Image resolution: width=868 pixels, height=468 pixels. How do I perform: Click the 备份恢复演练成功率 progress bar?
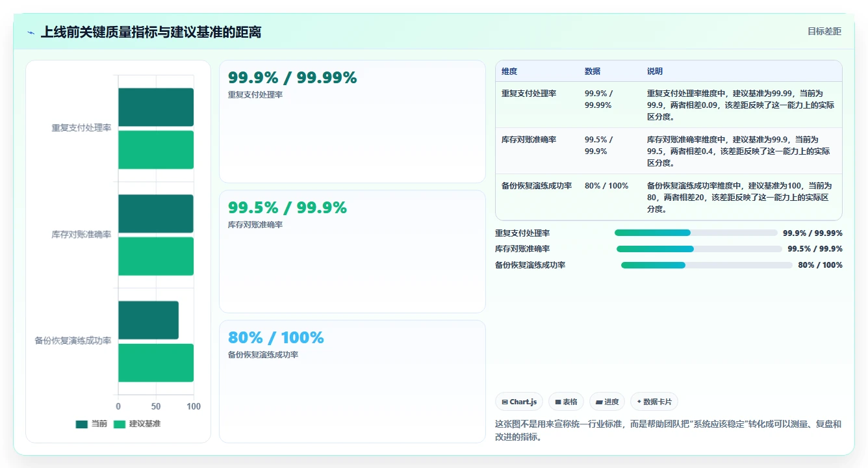click(x=707, y=265)
